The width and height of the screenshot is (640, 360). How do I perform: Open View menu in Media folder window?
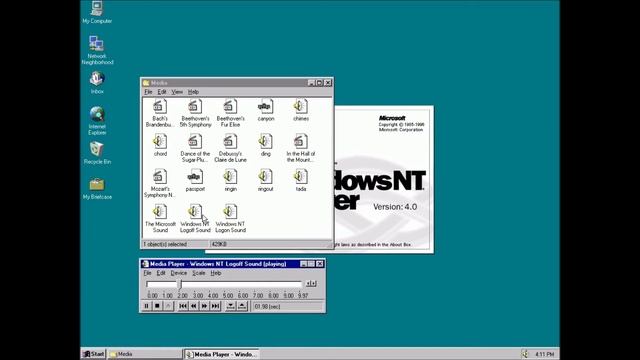click(x=177, y=92)
